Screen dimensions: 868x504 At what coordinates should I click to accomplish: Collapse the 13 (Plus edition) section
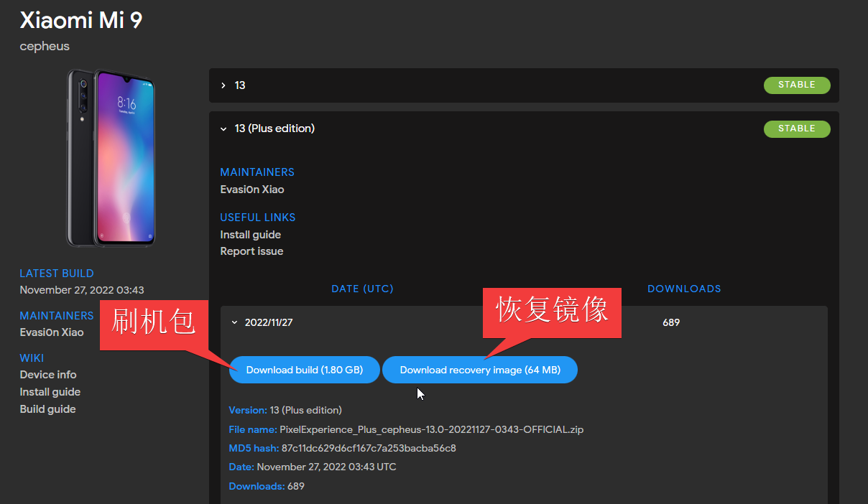pos(223,129)
